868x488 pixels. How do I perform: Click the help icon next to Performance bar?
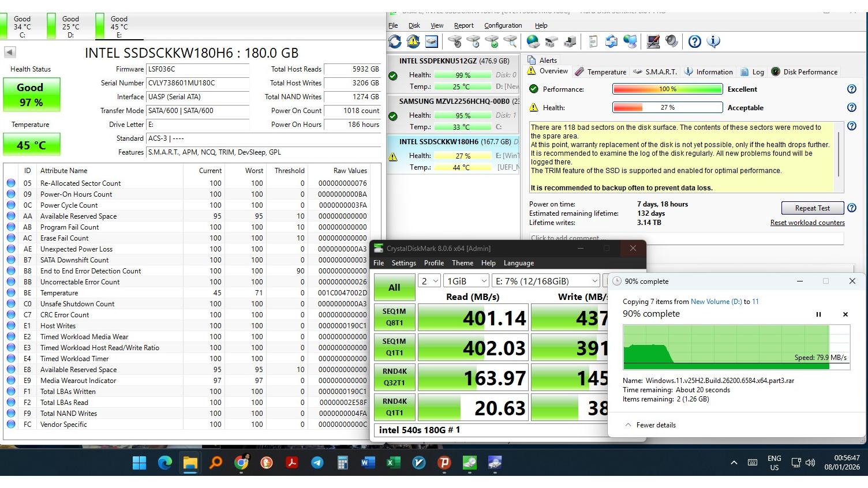coord(851,89)
